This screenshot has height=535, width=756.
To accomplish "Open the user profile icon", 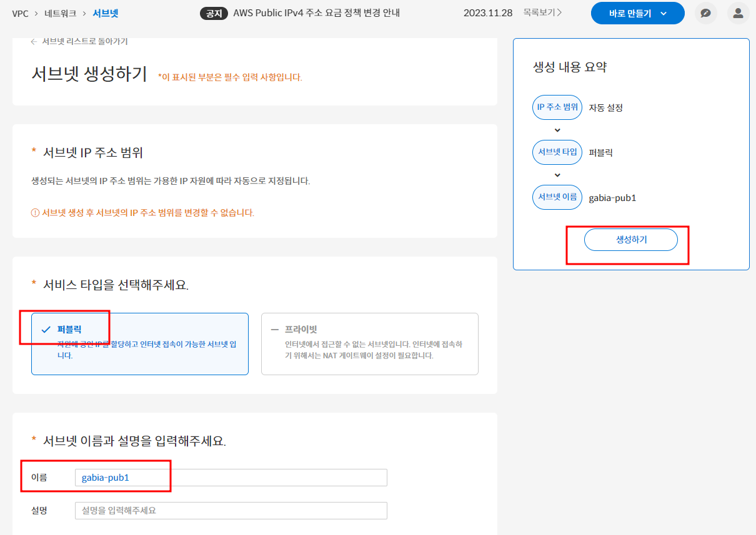I will coord(739,13).
